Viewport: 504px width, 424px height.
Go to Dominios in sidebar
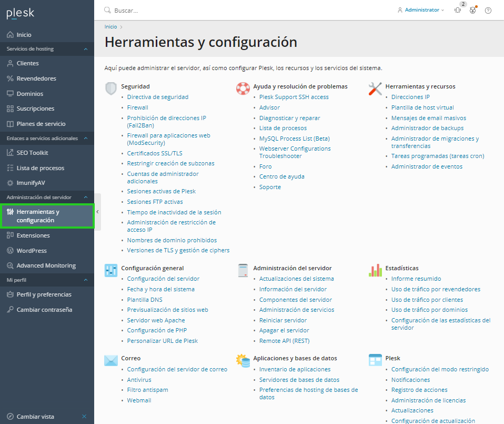[x=30, y=94]
